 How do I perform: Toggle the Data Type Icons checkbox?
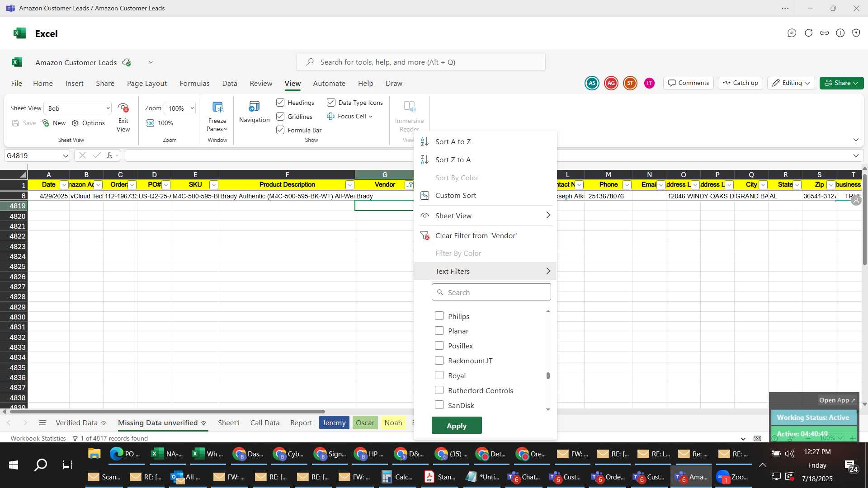pyautogui.click(x=331, y=103)
